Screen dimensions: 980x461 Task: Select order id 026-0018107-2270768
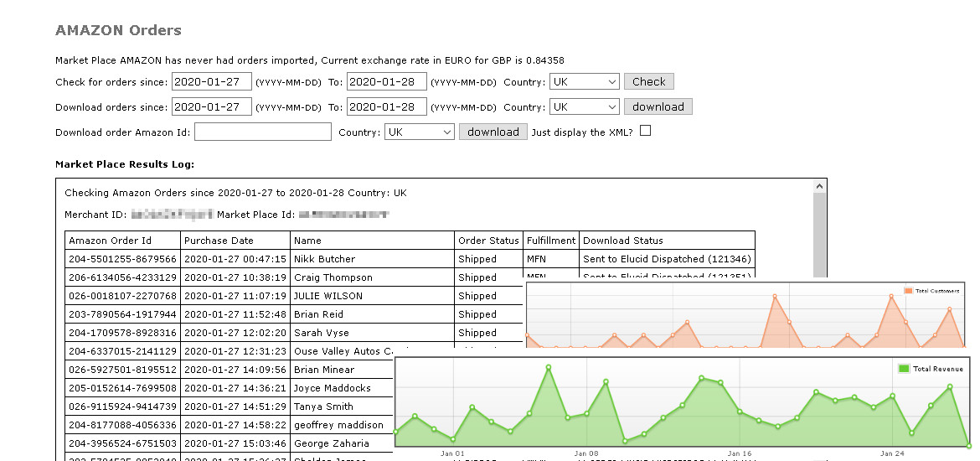pos(122,296)
